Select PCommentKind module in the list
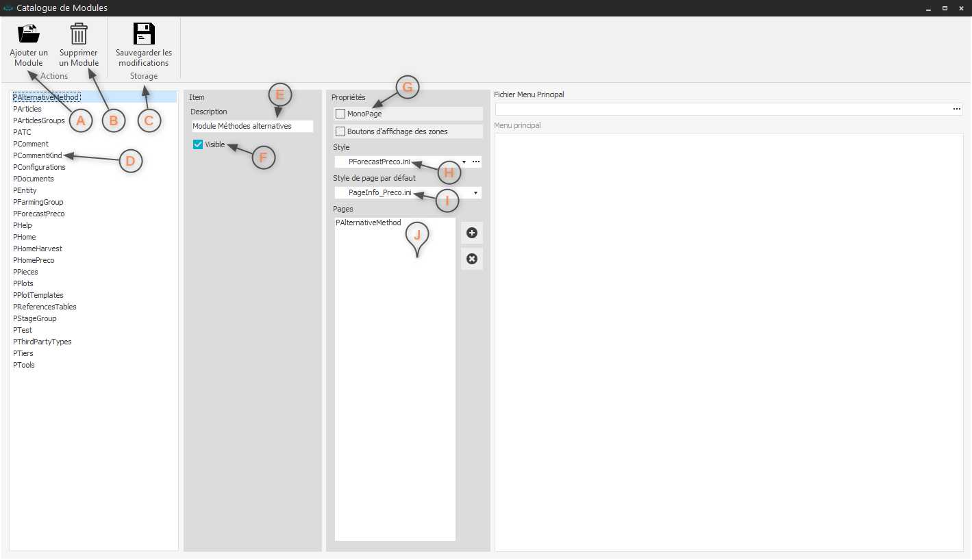The height and width of the screenshot is (560, 972). click(x=38, y=155)
